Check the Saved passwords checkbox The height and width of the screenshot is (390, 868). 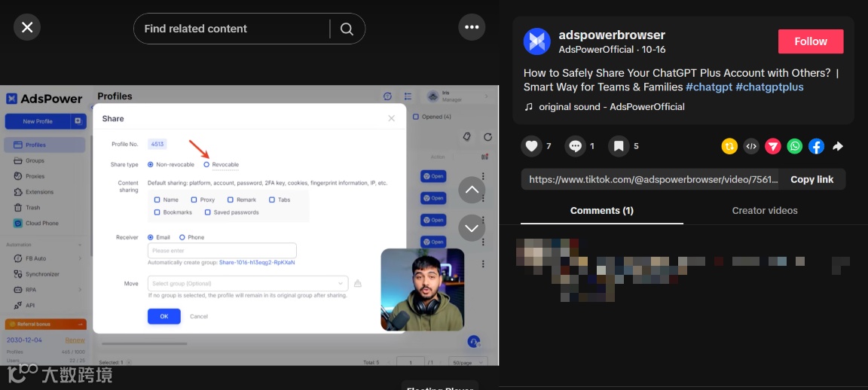[208, 212]
